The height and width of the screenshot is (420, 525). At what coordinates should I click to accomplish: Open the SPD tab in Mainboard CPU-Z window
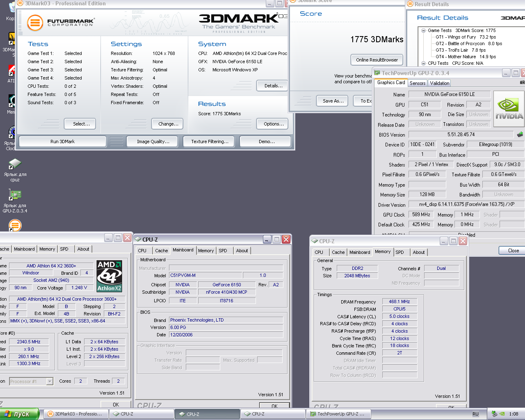pos(223,251)
